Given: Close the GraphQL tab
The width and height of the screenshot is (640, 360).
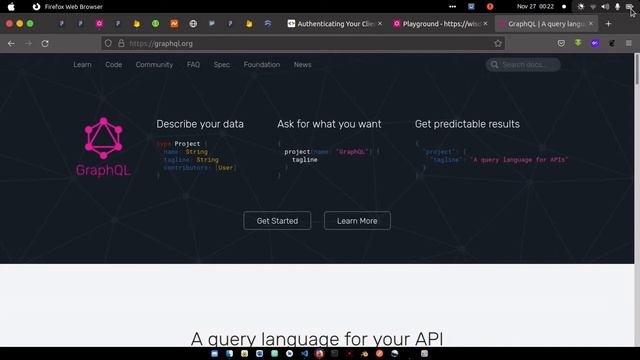Looking at the screenshot, I should coord(591,24).
